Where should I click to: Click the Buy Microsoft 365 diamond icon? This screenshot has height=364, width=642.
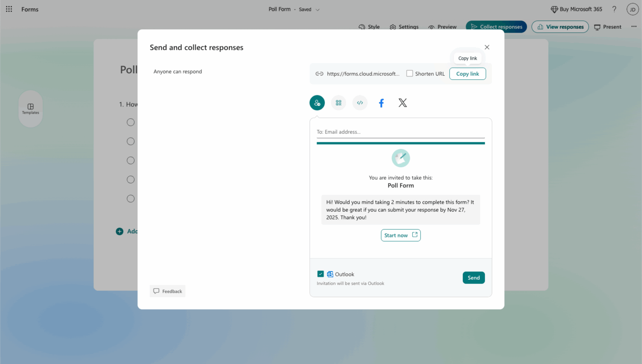click(554, 9)
